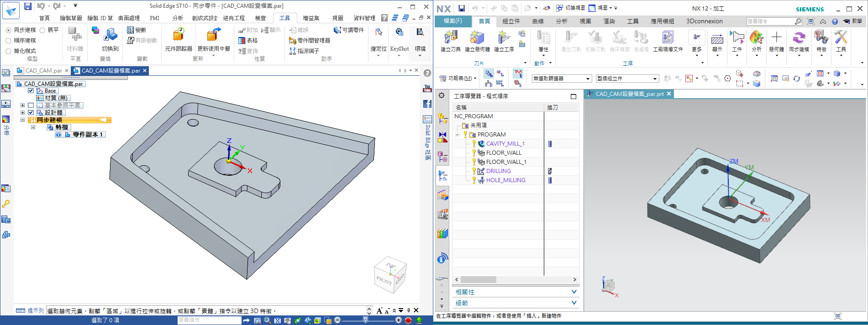Open 工廠現場文件 in NX ribbon

tap(668, 41)
